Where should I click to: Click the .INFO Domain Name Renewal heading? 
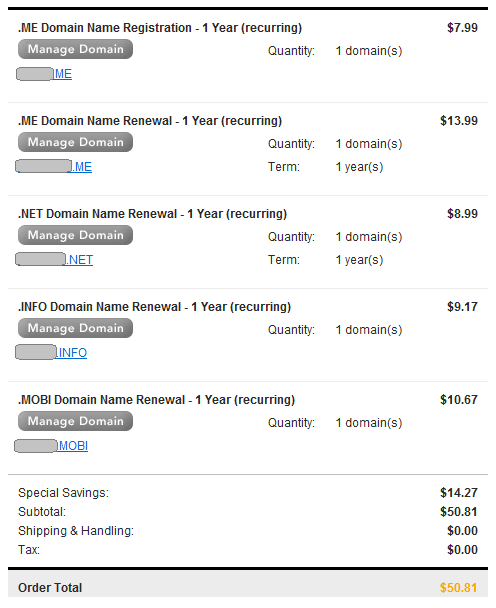[154, 307]
